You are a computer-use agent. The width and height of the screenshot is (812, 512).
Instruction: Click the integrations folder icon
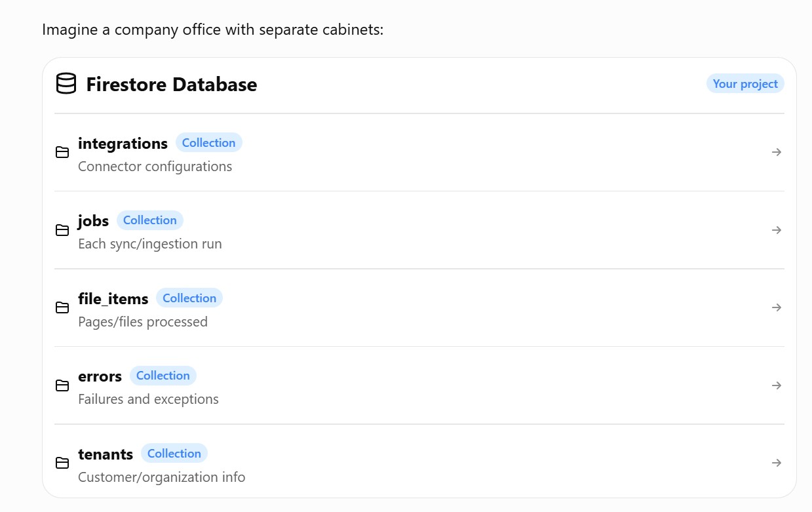click(62, 153)
